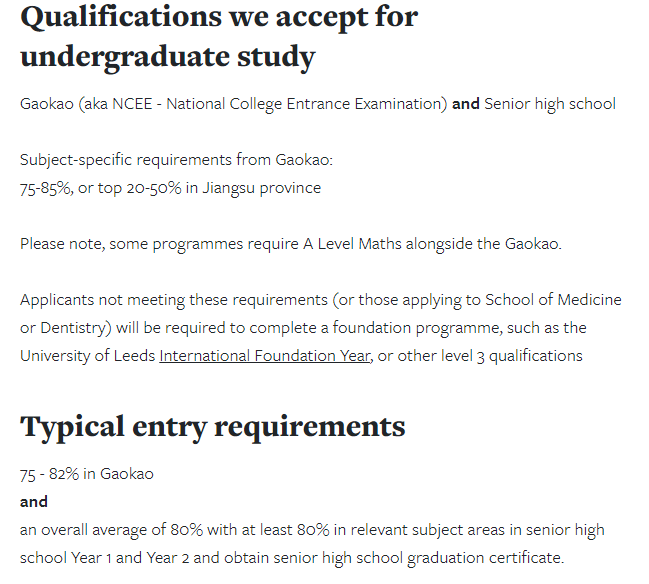The width and height of the screenshot is (649, 584).
Task: Click the '75-85%, or top 20-50%' text
Action: click(x=101, y=188)
